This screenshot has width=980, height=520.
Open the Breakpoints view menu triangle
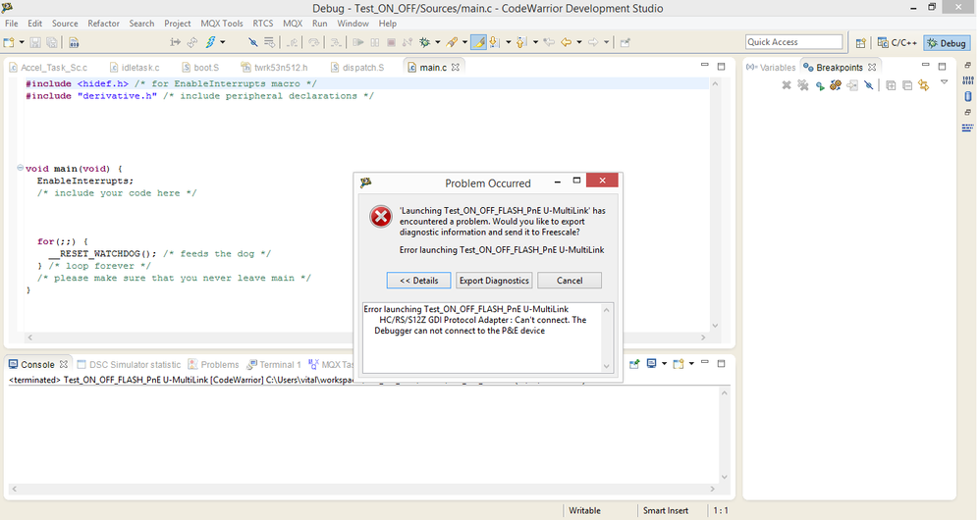(x=945, y=81)
